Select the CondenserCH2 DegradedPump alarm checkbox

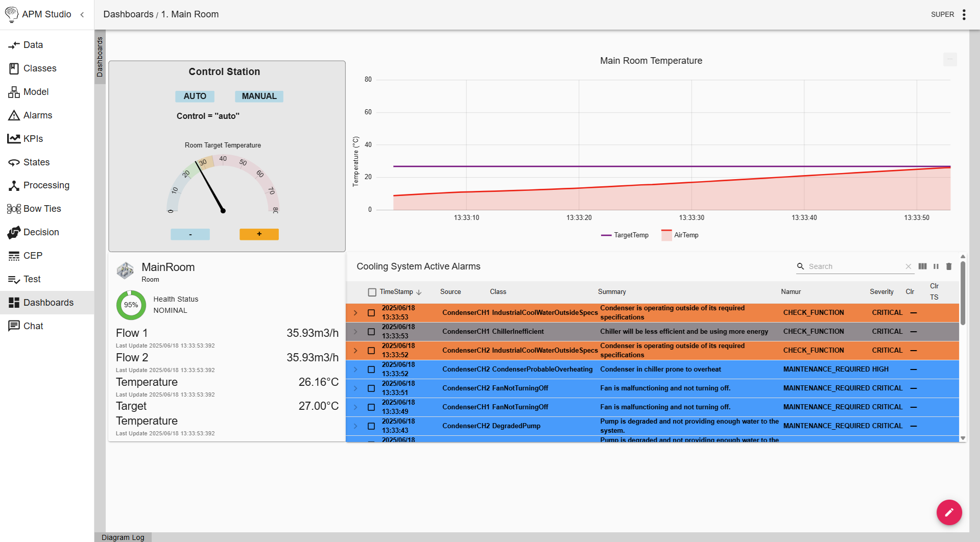click(x=371, y=426)
